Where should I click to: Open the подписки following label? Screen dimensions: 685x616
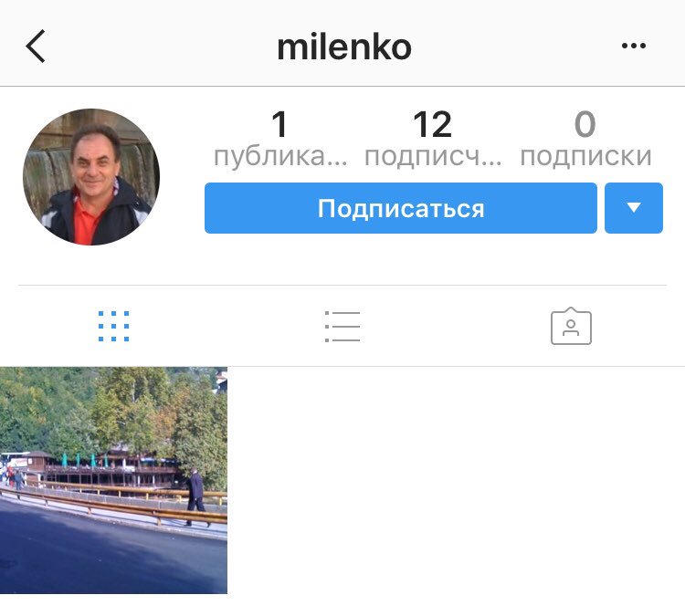(x=585, y=156)
